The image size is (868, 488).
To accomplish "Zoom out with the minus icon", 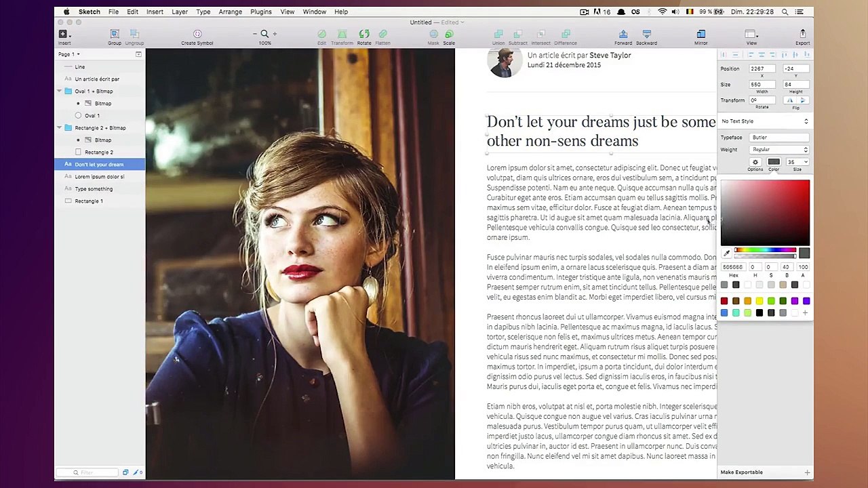I will 255,34.
